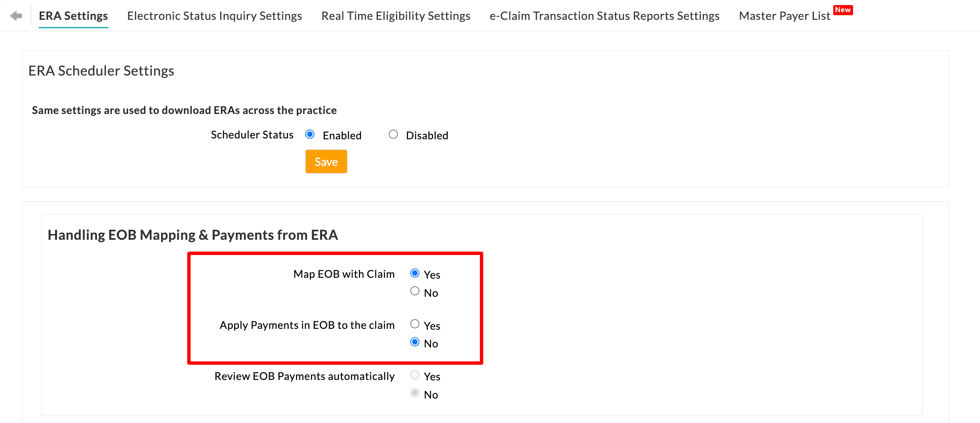The width and height of the screenshot is (980, 423).
Task: Enable Review EOB Payments automatically
Action: pos(415,375)
